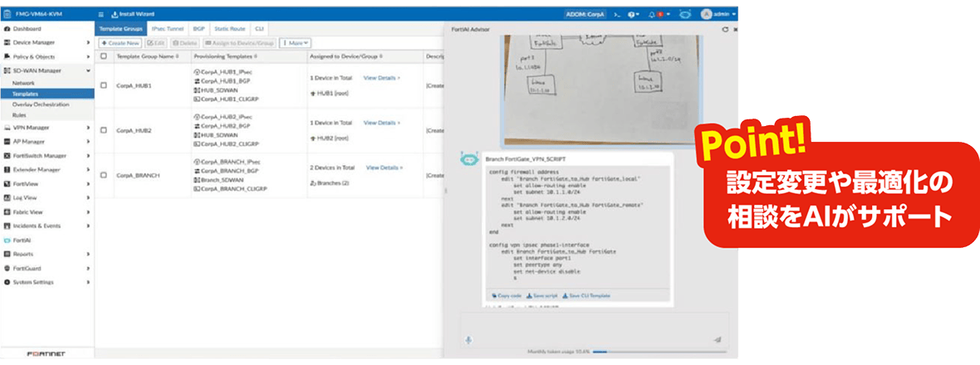
Task: Open the notifications bell icon
Action: tap(653, 14)
